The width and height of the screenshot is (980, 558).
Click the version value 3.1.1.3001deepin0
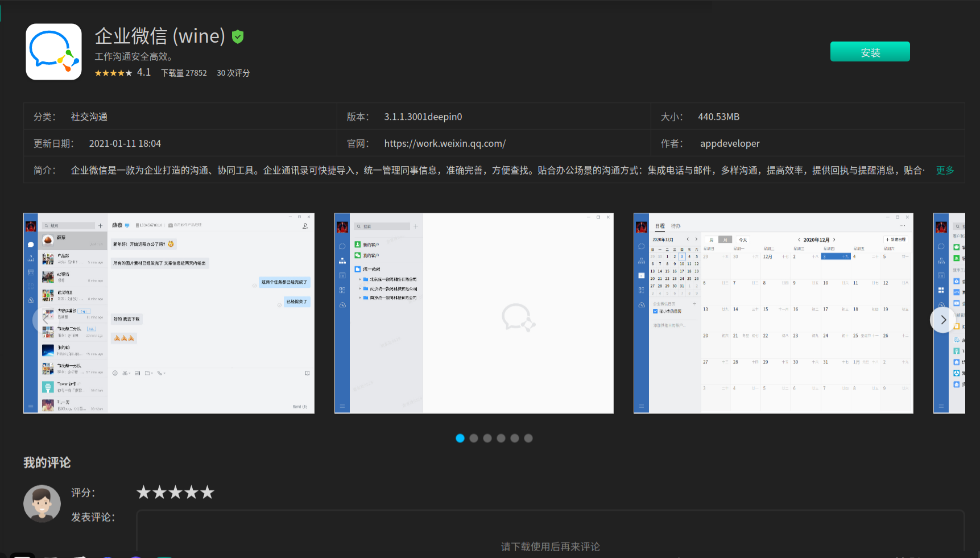[x=423, y=117]
